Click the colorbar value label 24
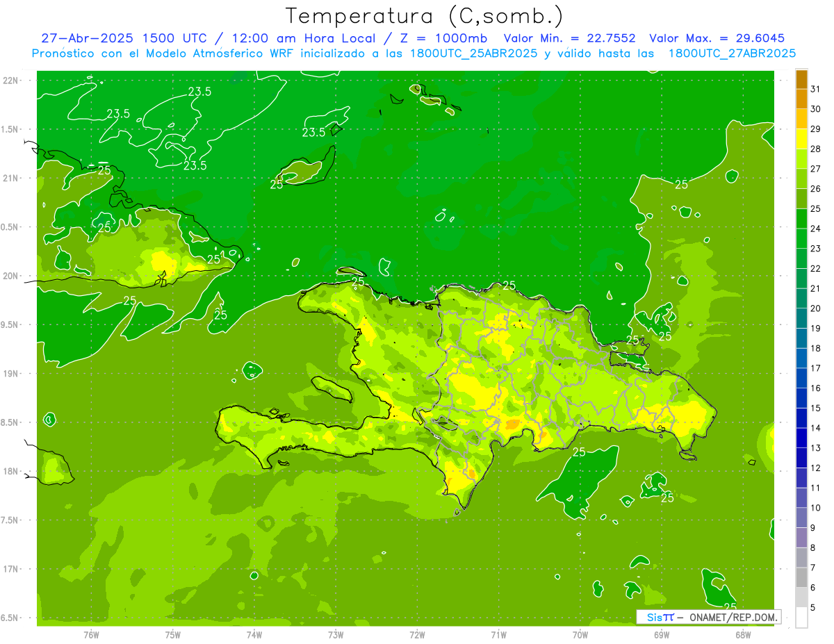The width and height of the screenshot is (834, 644). 816,229
